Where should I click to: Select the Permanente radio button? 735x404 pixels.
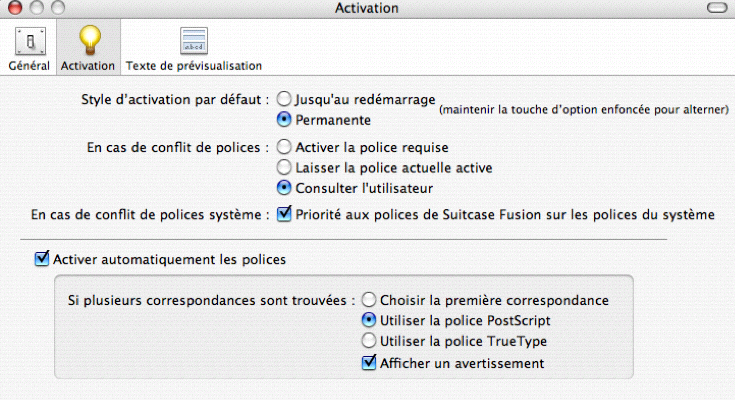click(284, 120)
